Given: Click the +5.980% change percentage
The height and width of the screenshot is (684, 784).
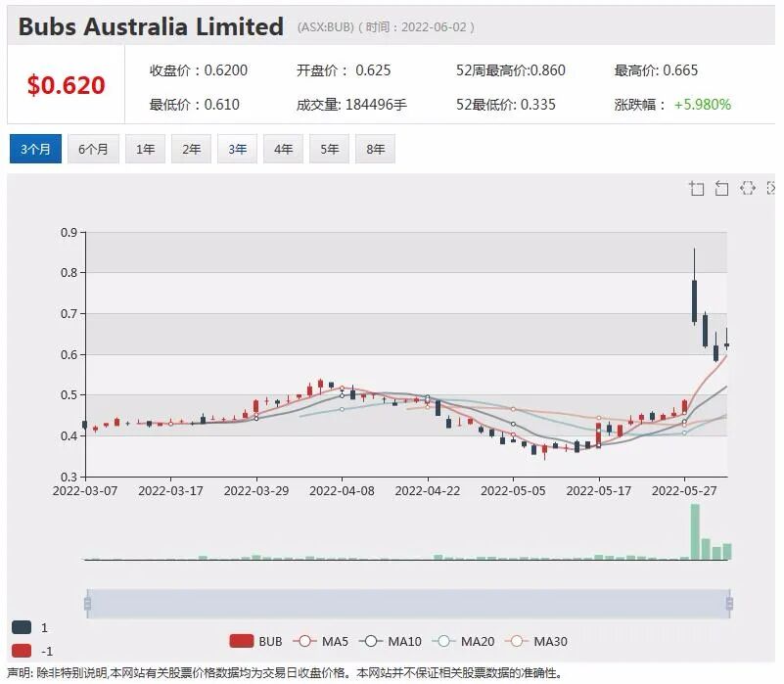Looking at the screenshot, I should coord(703,105).
